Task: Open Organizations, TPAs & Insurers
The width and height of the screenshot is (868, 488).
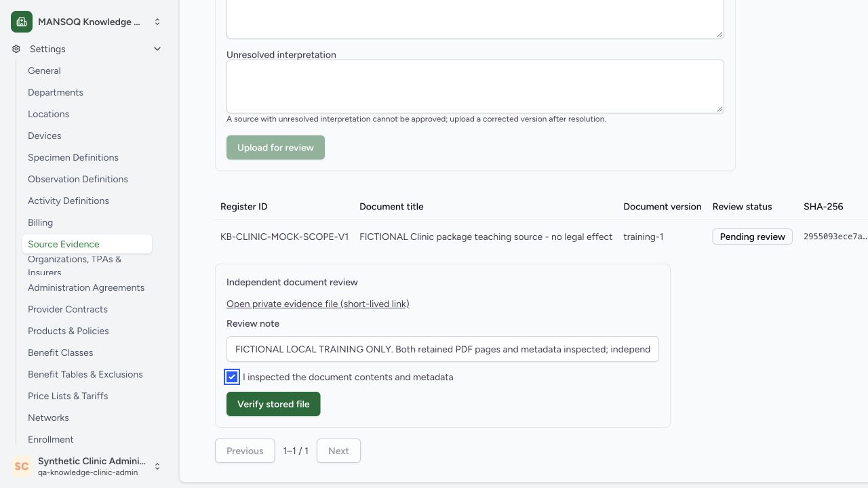Action: point(75,266)
